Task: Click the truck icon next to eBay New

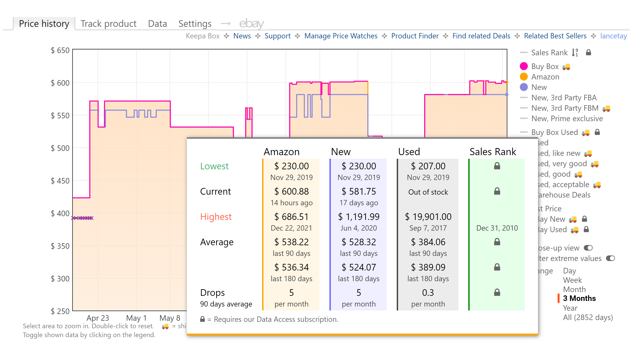Action: pos(572,219)
